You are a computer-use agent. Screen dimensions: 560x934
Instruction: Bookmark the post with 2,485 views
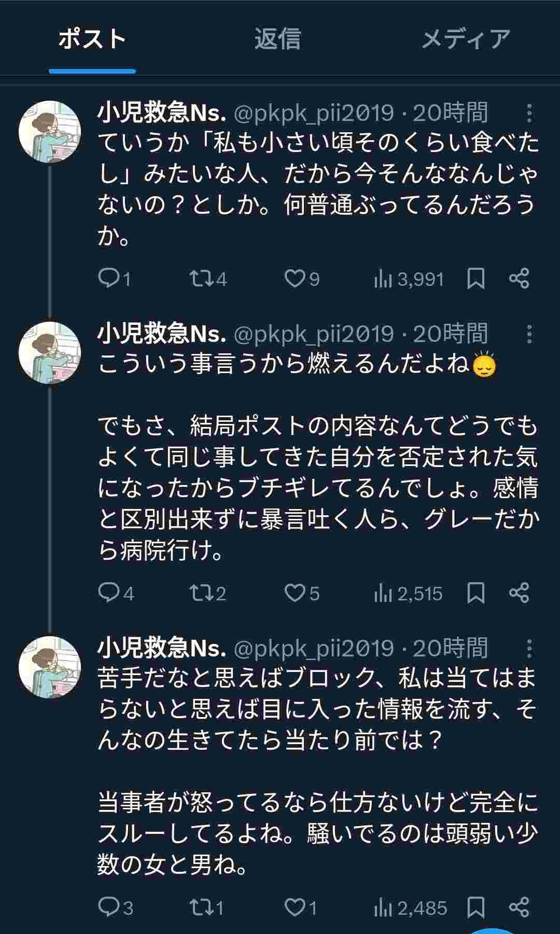[x=475, y=907]
